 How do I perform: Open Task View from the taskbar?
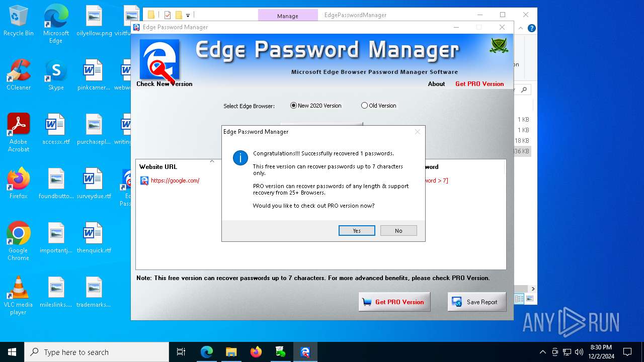pyautogui.click(x=181, y=352)
